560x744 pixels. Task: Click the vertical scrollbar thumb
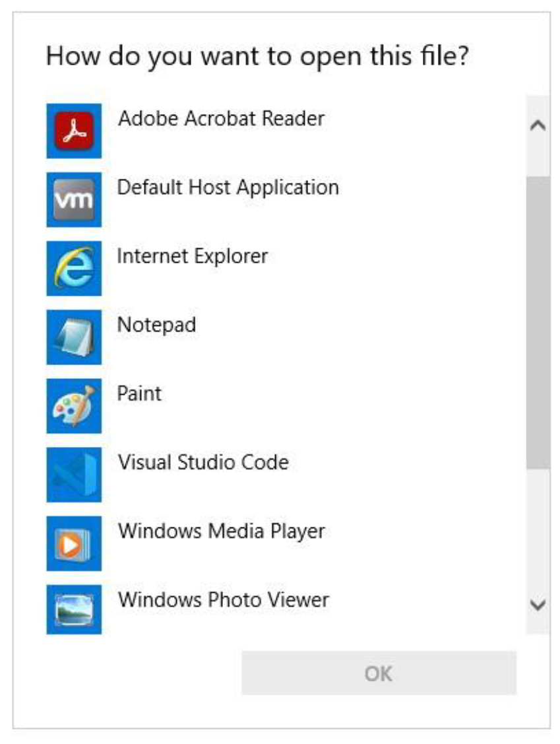pos(538,322)
